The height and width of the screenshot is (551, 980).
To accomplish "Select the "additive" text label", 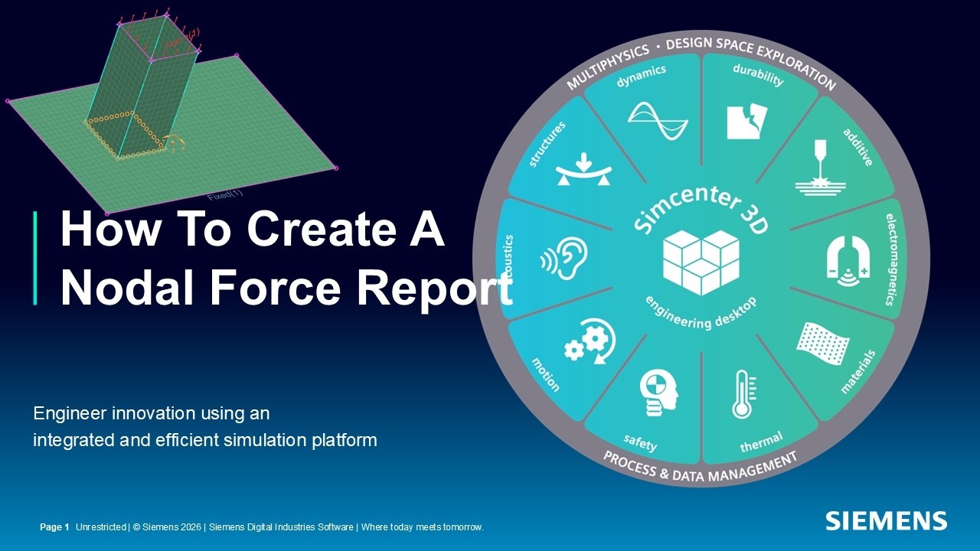I will [x=857, y=146].
